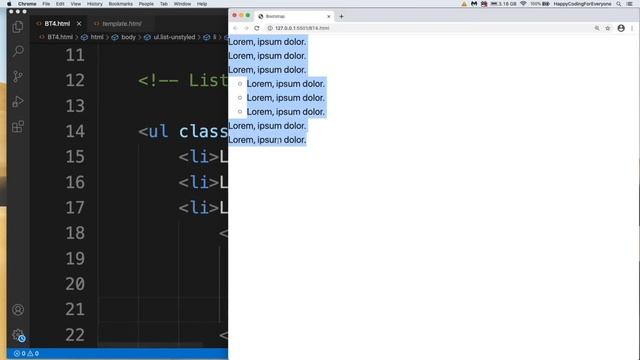Open the Tab menu

click(164, 4)
